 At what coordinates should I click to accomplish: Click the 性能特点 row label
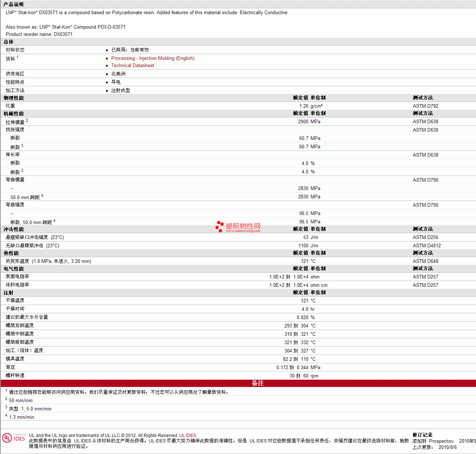15,82
